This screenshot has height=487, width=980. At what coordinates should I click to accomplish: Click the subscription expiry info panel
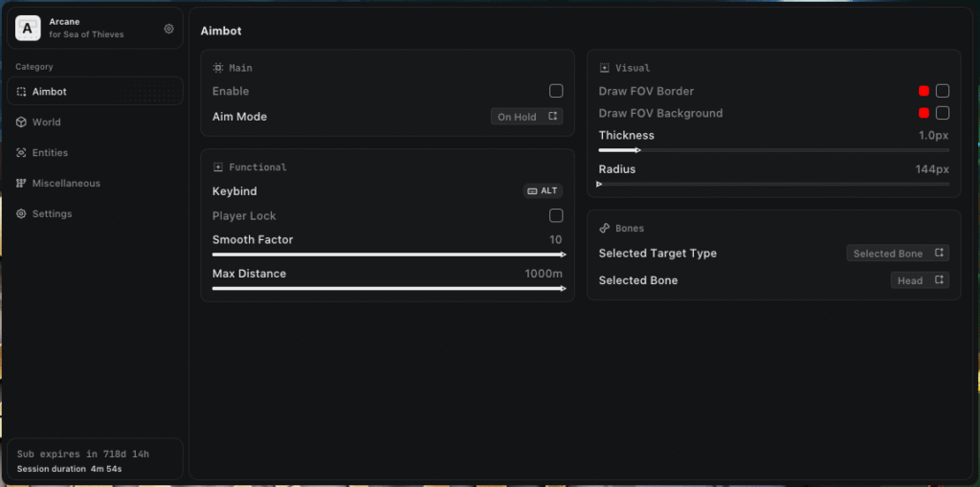94,460
